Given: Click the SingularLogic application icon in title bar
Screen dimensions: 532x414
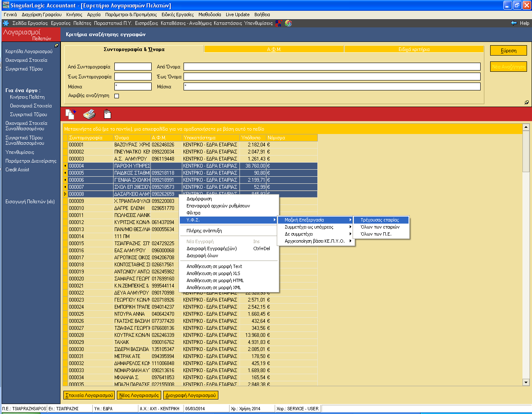Looking at the screenshot, I should point(6,5).
